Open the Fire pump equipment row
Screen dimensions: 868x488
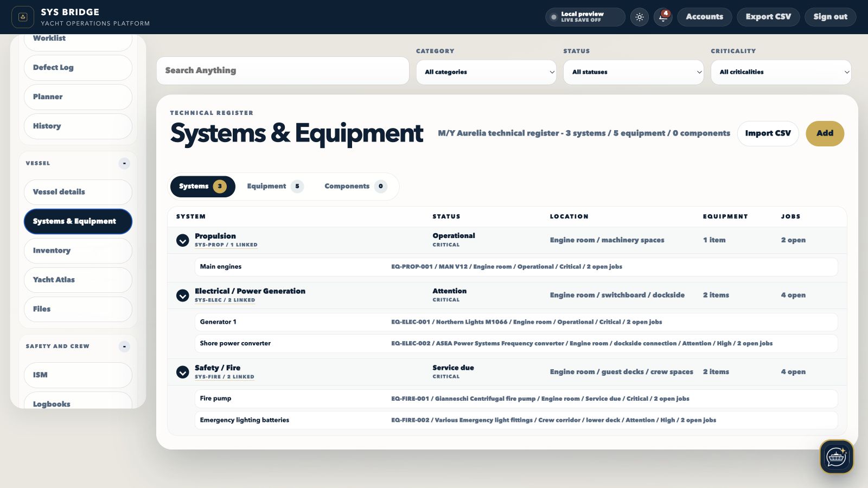(516, 399)
